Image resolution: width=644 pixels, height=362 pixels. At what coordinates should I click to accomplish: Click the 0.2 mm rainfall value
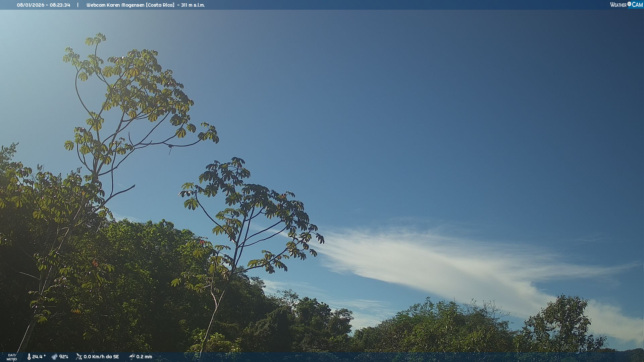click(144, 357)
